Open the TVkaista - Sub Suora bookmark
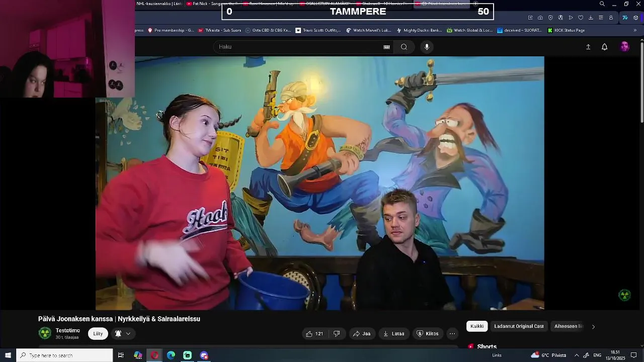The height and width of the screenshot is (362, 644). [x=219, y=30]
